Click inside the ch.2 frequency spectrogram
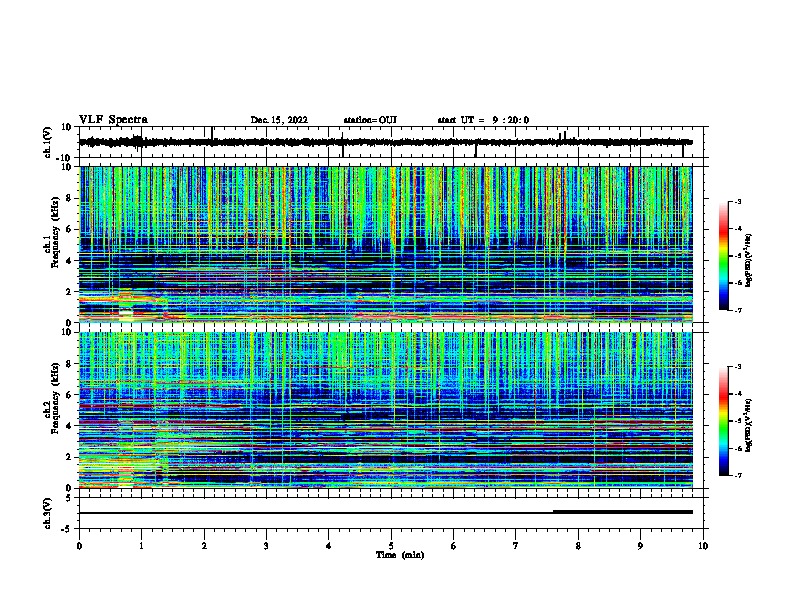The image size is (792, 612). pyautogui.click(x=386, y=410)
